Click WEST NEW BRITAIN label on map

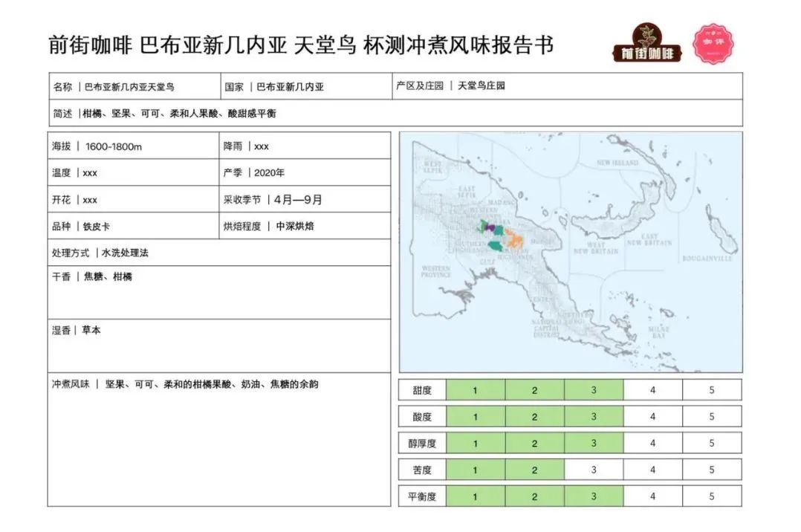[596, 248]
